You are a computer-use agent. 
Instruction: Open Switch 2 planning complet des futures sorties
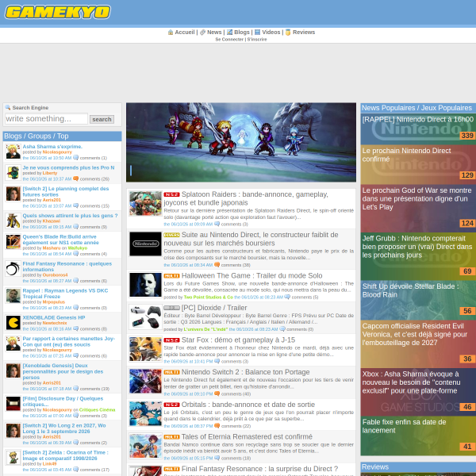[66, 191]
